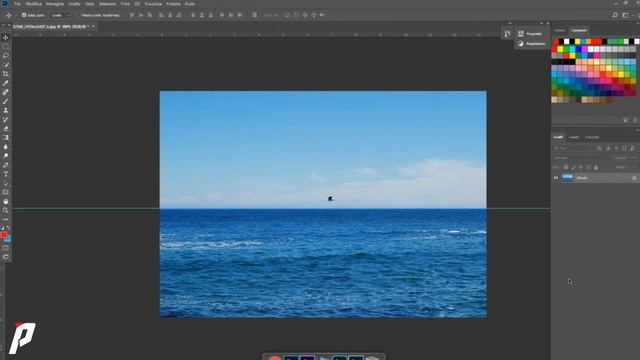Switch to the Colore tab
This screenshot has width=640, height=360.
click(x=559, y=30)
